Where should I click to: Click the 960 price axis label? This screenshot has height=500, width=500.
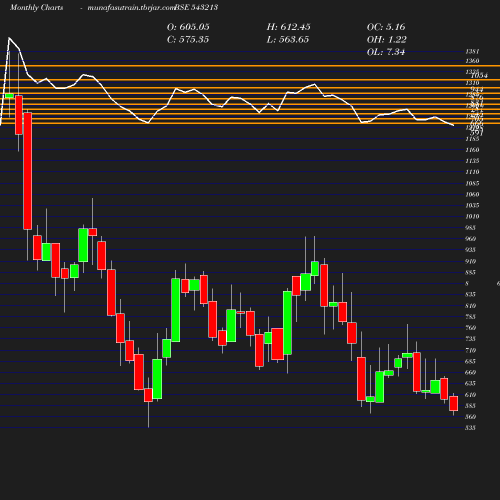pyautogui.click(x=470, y=239)
